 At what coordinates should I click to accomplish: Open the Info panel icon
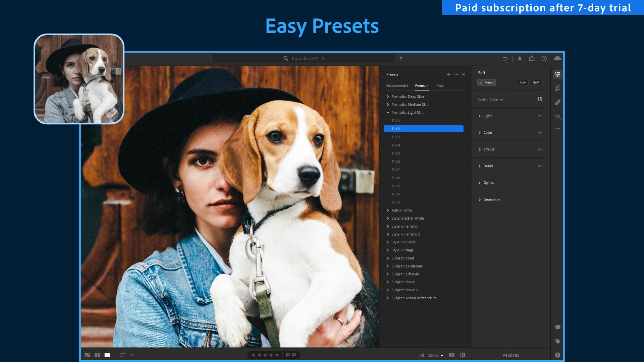pos(557,355)
